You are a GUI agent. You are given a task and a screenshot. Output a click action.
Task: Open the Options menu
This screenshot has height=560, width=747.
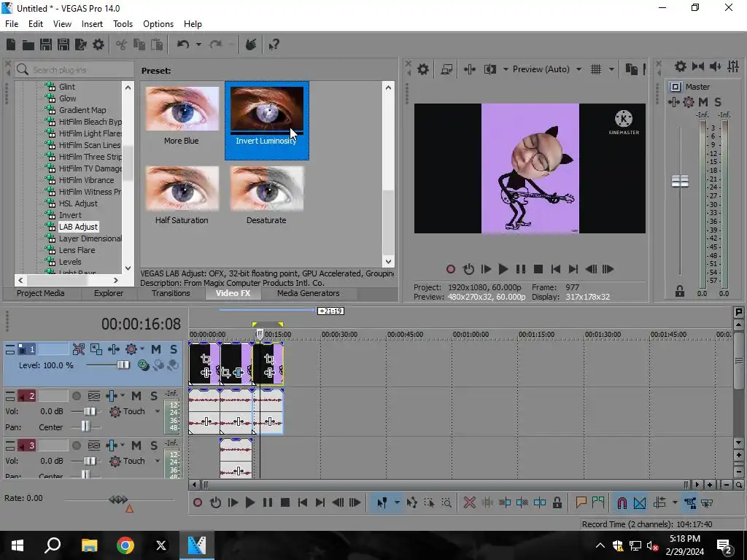pos(158,24)
